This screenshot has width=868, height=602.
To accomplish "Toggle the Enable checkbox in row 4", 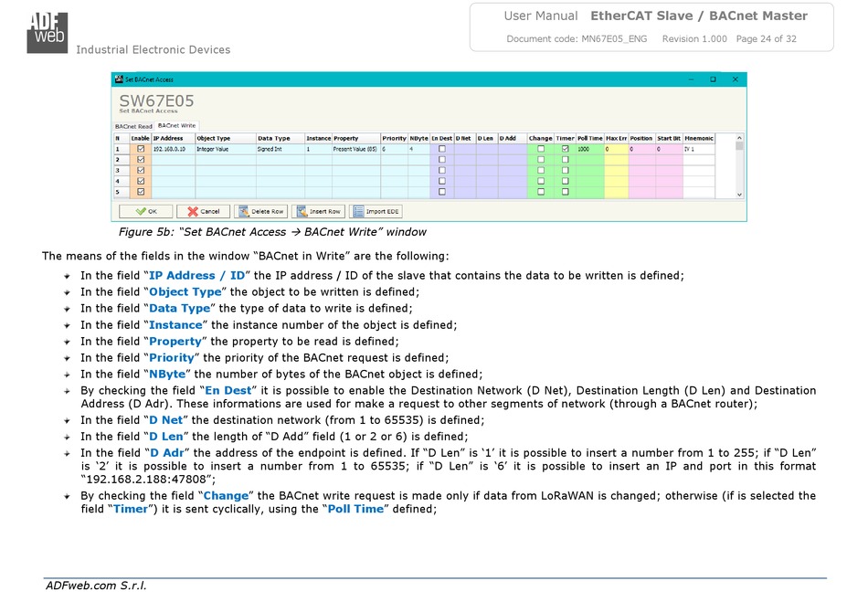I will pos(141,181).
